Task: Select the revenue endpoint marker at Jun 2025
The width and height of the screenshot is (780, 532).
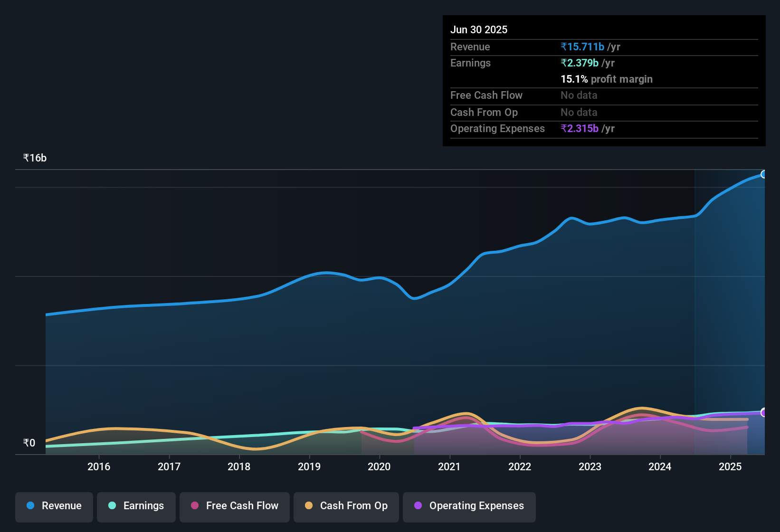Action: click(x=764, y=174)
